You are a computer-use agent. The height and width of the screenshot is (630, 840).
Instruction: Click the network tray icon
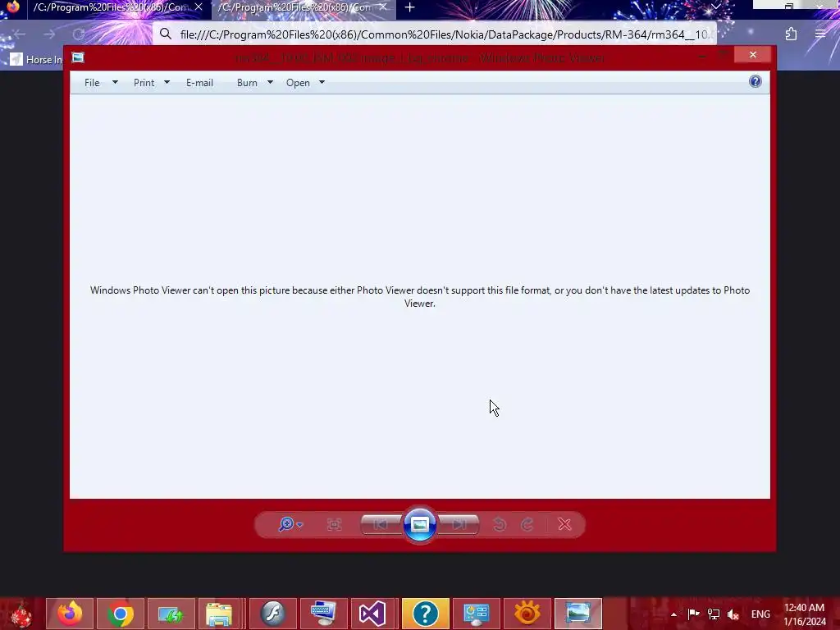[714, 614]
